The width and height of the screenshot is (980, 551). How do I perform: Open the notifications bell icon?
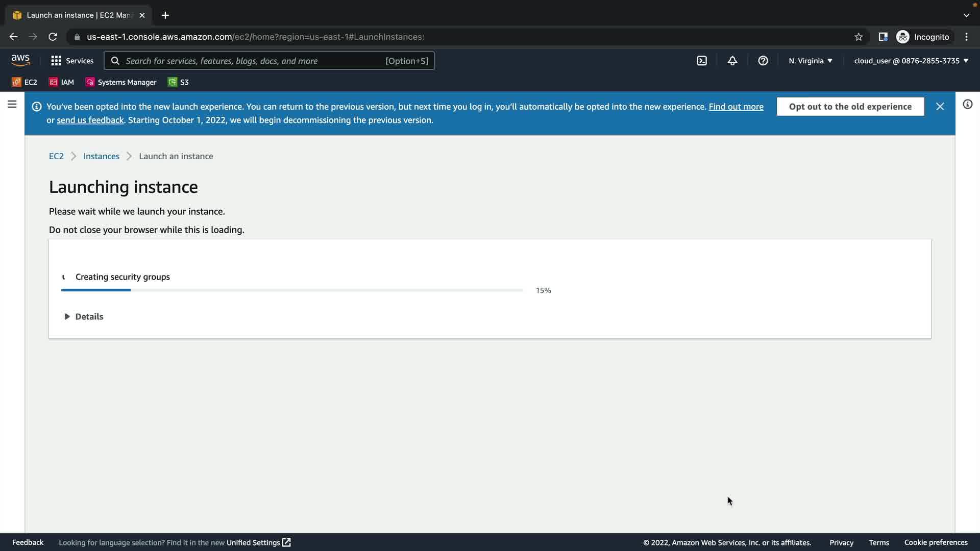point(732,61)
